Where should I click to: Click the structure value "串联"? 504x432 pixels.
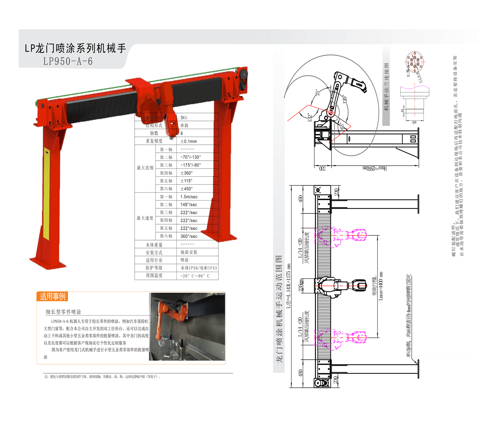[x=184, y=126]
